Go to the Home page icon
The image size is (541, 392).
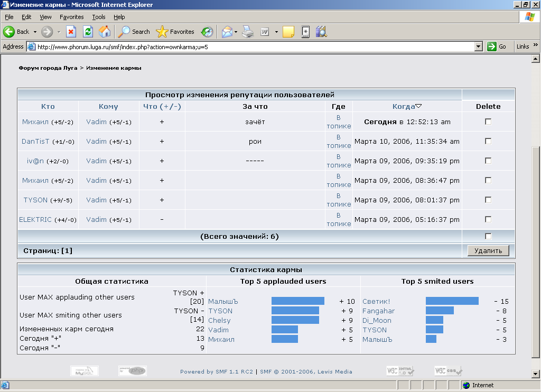pyautogui.click(x=105, y=32)
